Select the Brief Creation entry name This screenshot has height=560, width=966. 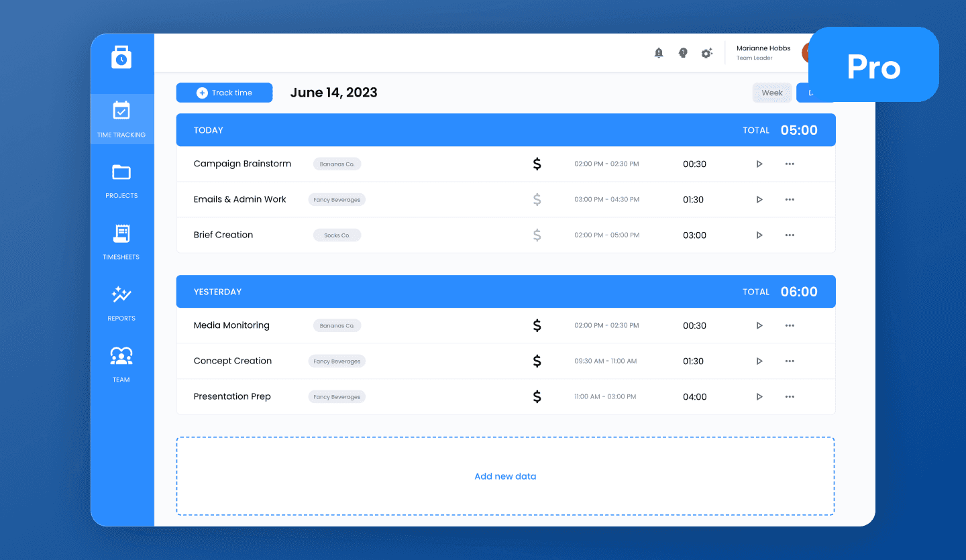click(x=223, y=235)
